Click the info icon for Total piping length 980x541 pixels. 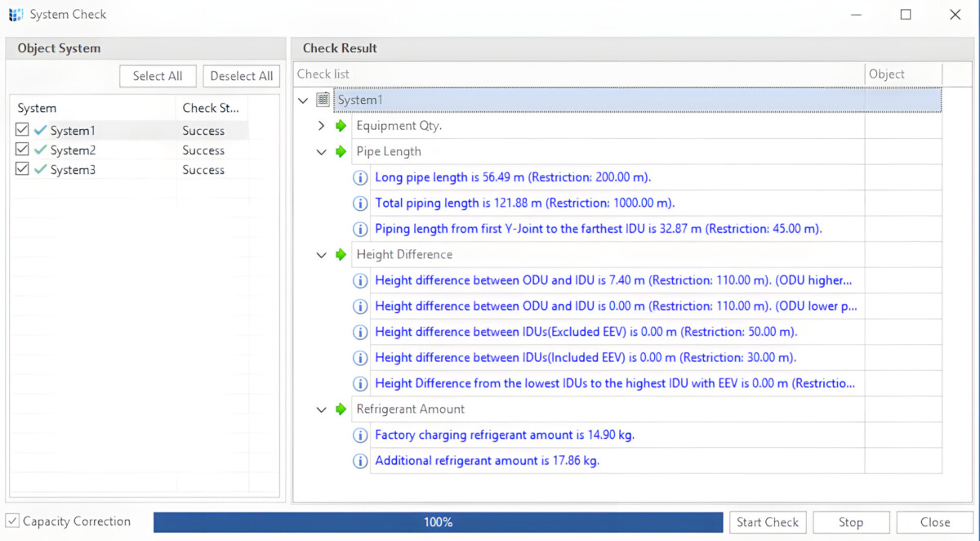pos(359,203)
